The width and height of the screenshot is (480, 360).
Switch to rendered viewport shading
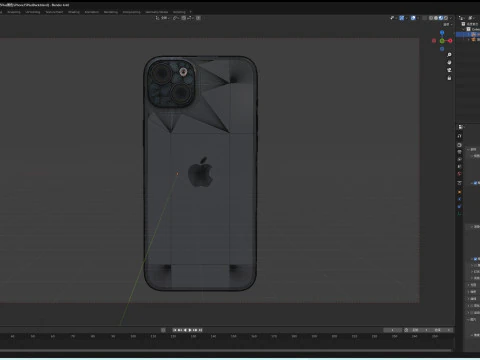[446, 18]
